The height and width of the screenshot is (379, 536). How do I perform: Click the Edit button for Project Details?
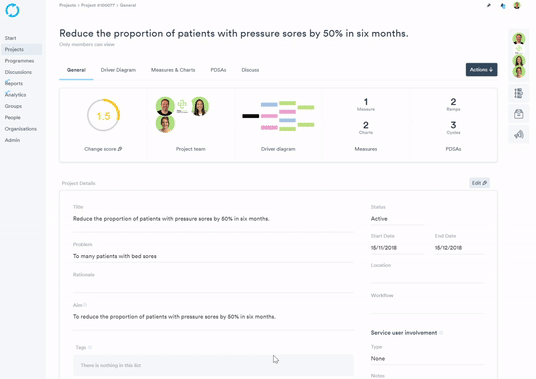pyautogui.click(x=479, y=183)
